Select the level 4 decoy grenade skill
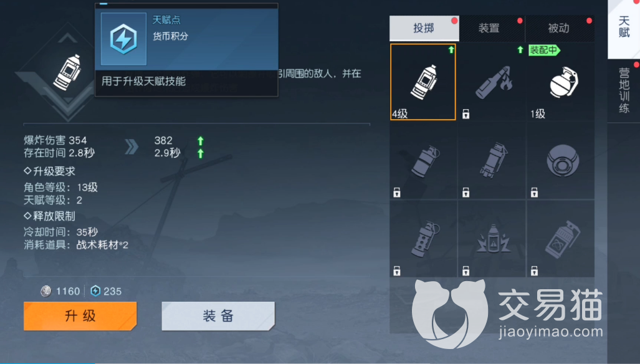The height and width of the screenshot is (364, 640). pyautogui.click(x=423, y=82)
